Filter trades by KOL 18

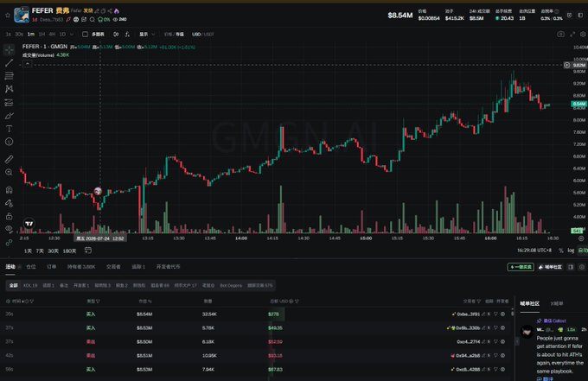[x=30, y=285]
